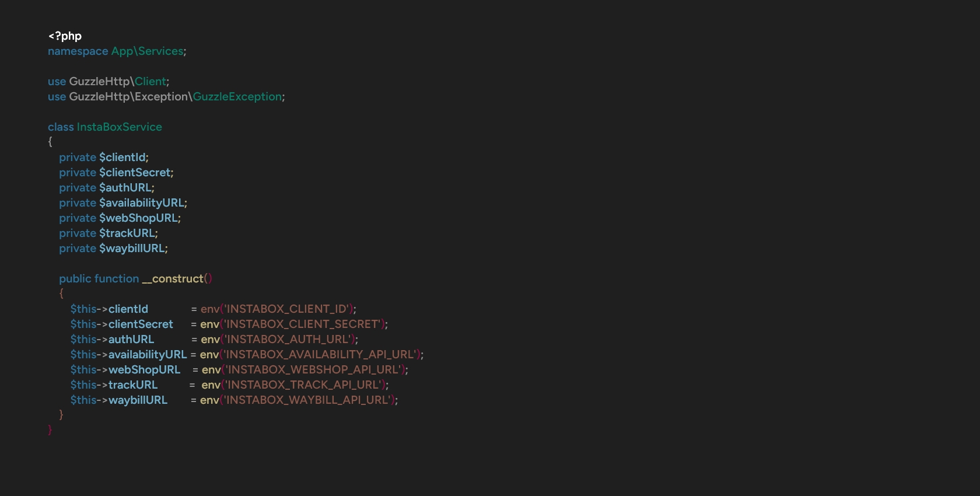Click the private $trackURL property declaration
The image size is (980, 496).
coord(108,233)
